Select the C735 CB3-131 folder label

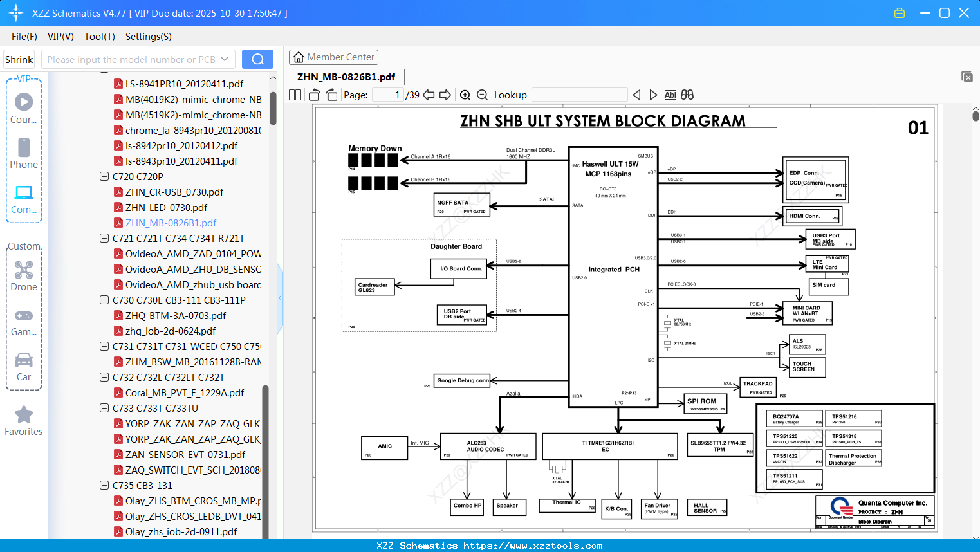pyautogui.click(x=142, y=485)
